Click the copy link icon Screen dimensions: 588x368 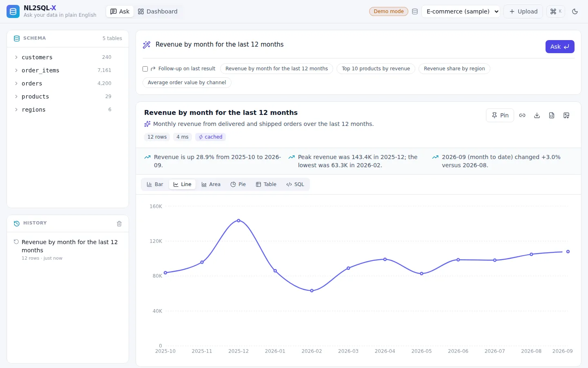click(x=522, y=115)
